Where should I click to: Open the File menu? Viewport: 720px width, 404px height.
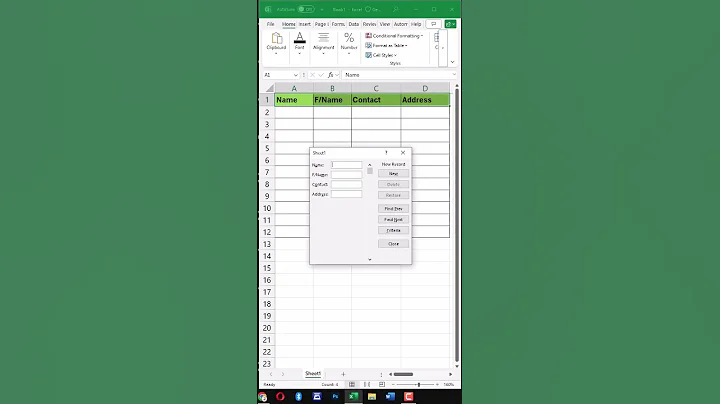(270, 24)
